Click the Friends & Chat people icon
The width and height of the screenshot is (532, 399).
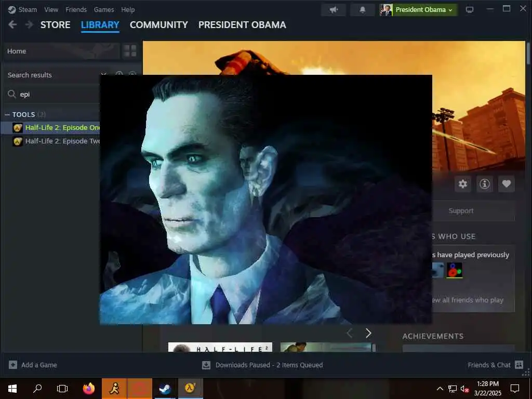coord(519,365)
